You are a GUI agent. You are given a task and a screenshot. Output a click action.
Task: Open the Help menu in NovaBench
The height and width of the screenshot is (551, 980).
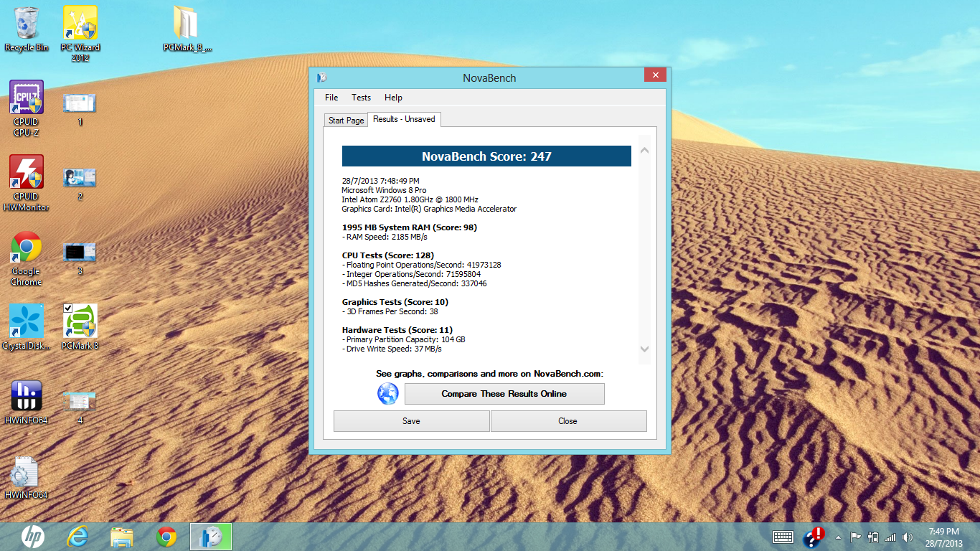point(393,98)
